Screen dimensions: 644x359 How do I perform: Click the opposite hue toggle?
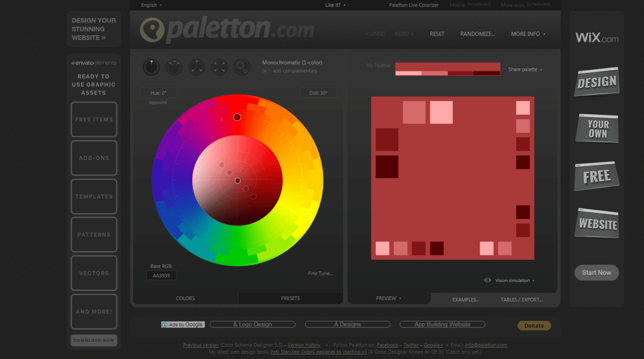158,102
